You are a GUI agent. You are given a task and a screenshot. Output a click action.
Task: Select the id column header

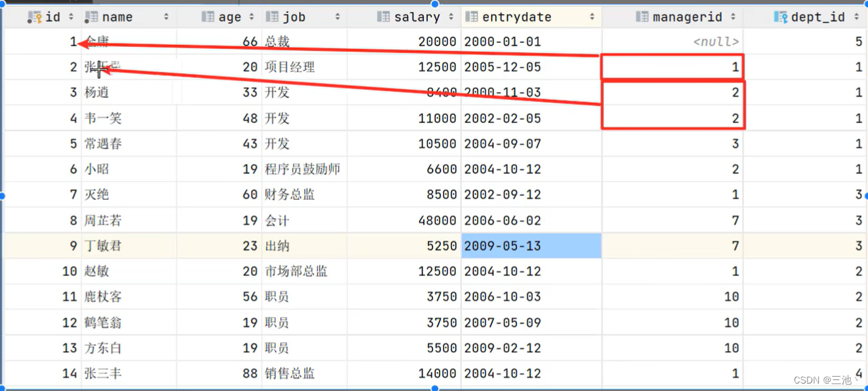(x=44, y=17)
